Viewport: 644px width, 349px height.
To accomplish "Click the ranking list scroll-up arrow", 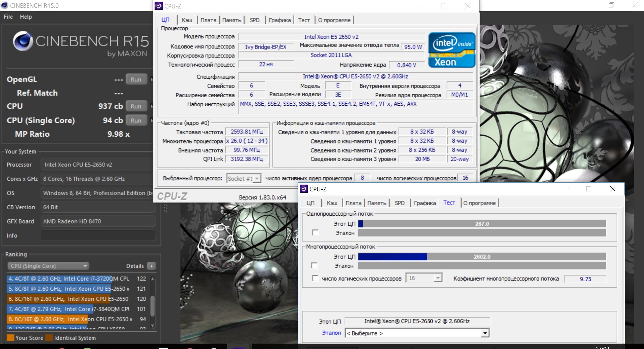I will tap(153, 279).
